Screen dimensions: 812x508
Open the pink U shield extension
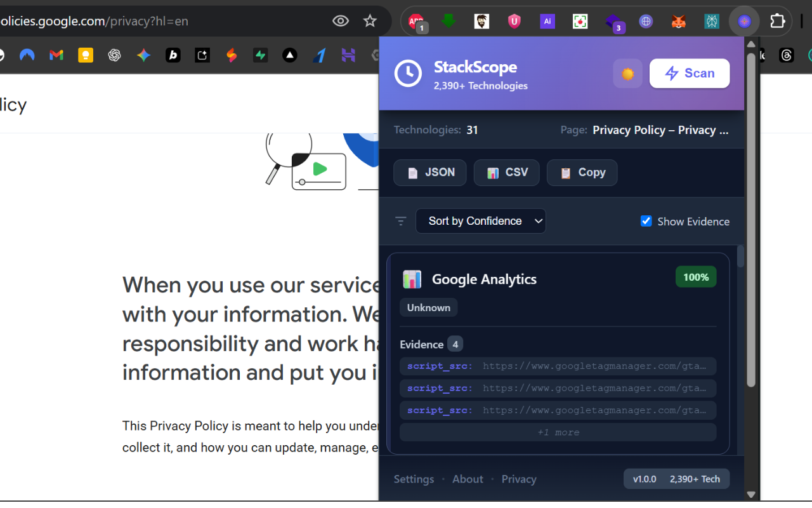tap(514, 21)
